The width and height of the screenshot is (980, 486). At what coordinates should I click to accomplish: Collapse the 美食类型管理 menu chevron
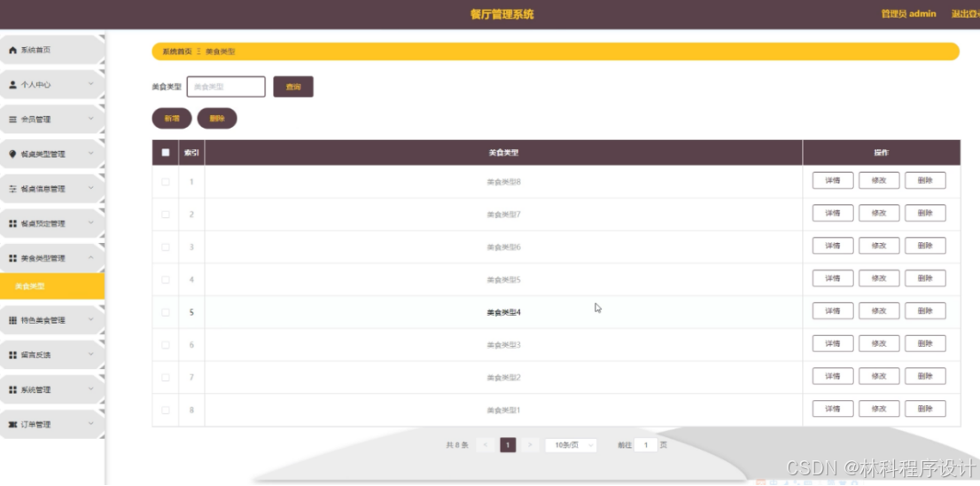tap(90, 257)
